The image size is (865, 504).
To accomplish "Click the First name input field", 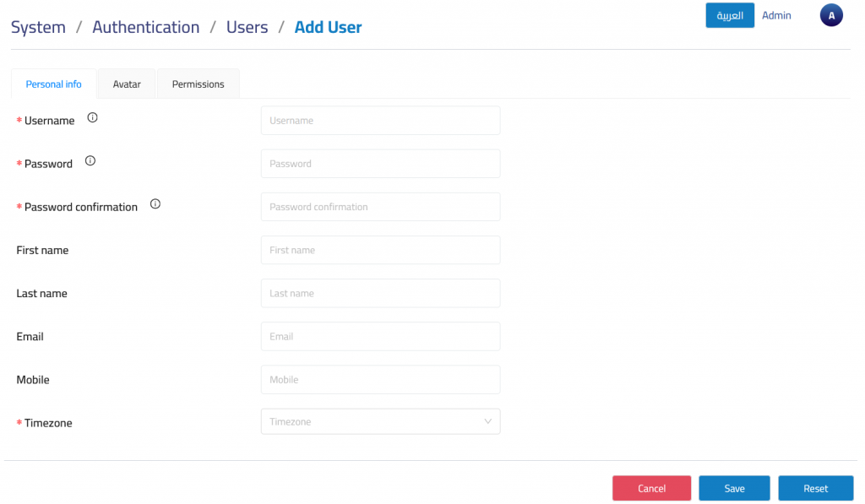I will point(380,250).
